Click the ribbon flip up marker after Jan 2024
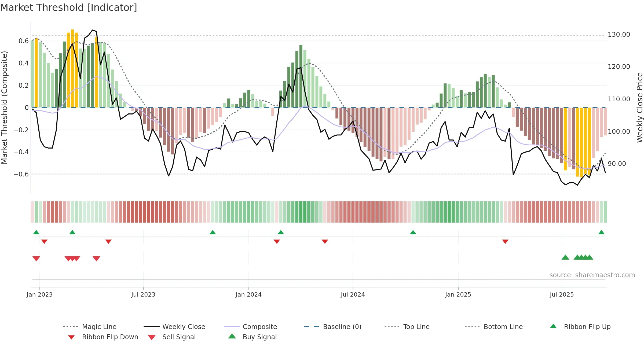 (281, 232)
